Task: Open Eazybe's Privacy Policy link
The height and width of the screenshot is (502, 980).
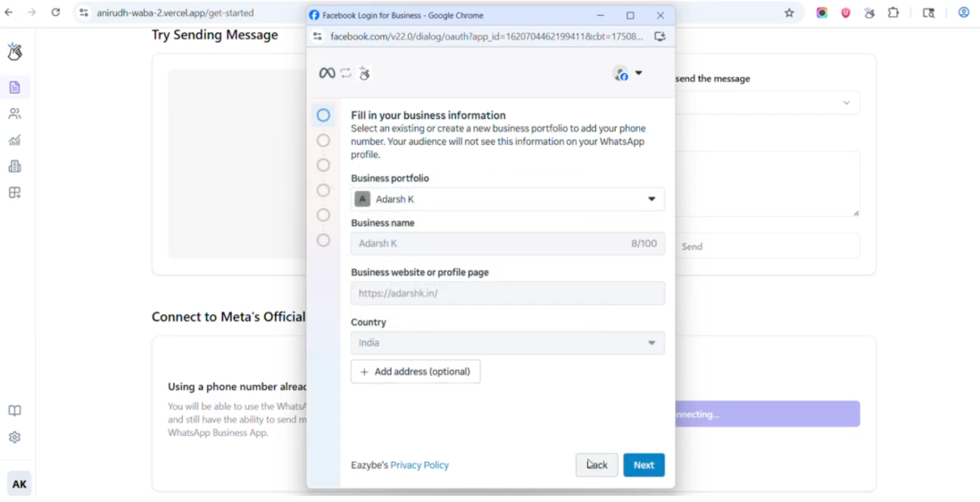Action: (419, 465)
